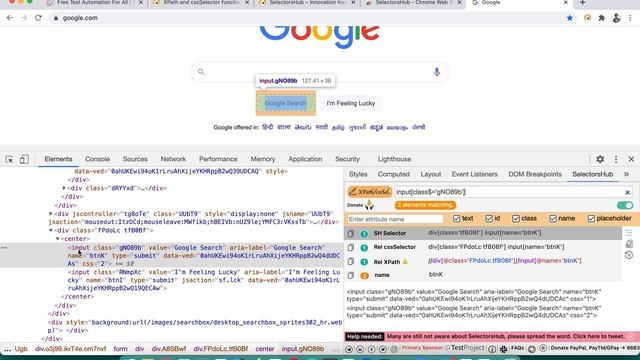Copy the Rel cssSelector value
640x360 pixels.
click(x=351, y=247)
